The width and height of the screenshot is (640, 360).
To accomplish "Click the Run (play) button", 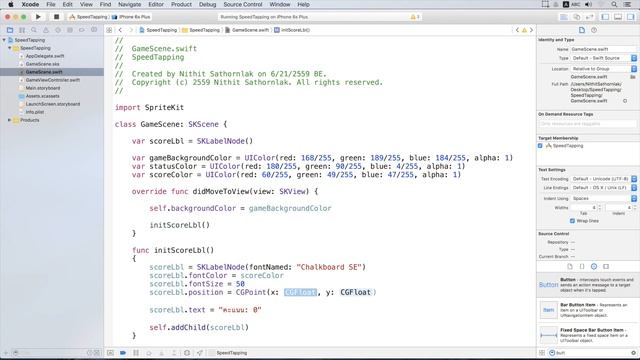I will tap(38, 17).
